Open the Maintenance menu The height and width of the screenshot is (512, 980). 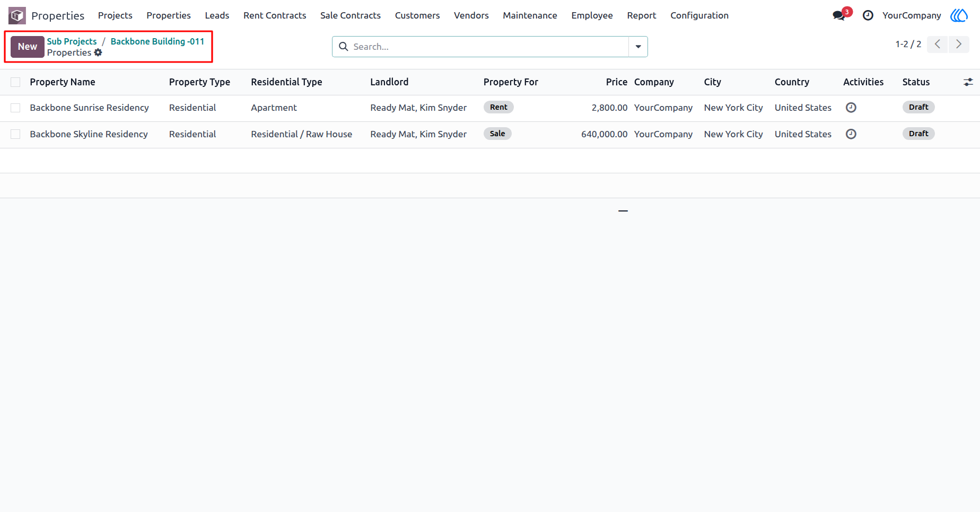point(530,15)
